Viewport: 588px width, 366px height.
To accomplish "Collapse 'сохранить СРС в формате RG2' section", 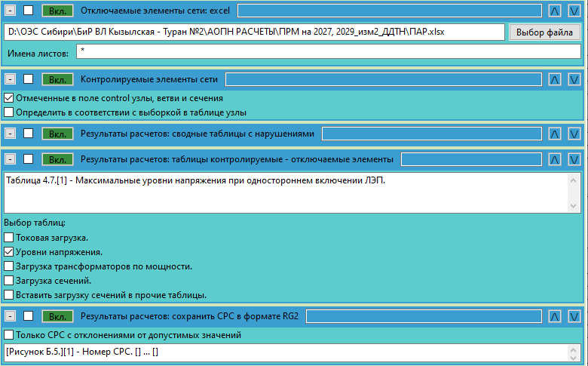I will (x=10, y=316).
